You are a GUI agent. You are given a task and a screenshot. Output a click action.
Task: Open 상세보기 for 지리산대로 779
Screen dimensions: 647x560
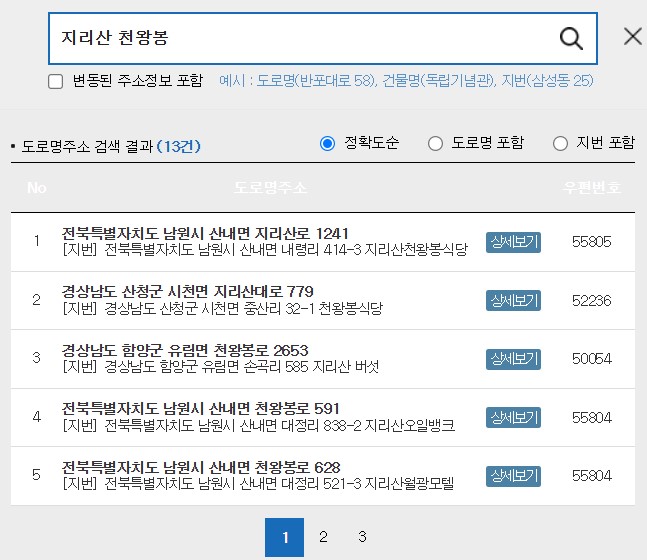[513, 300]
